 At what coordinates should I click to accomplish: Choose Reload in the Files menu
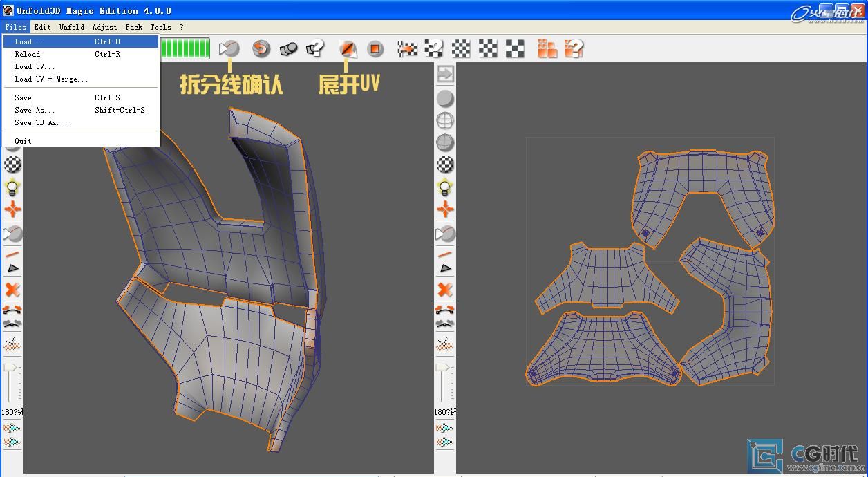81,54
